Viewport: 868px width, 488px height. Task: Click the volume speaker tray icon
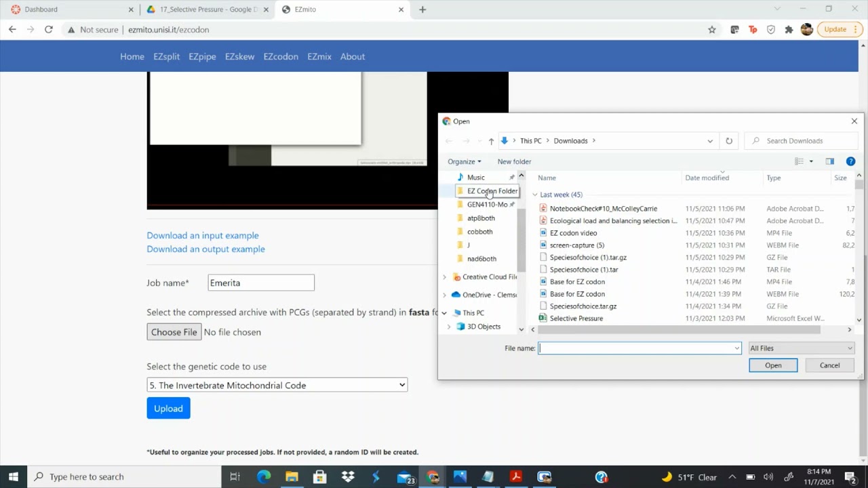click(768, 476)
